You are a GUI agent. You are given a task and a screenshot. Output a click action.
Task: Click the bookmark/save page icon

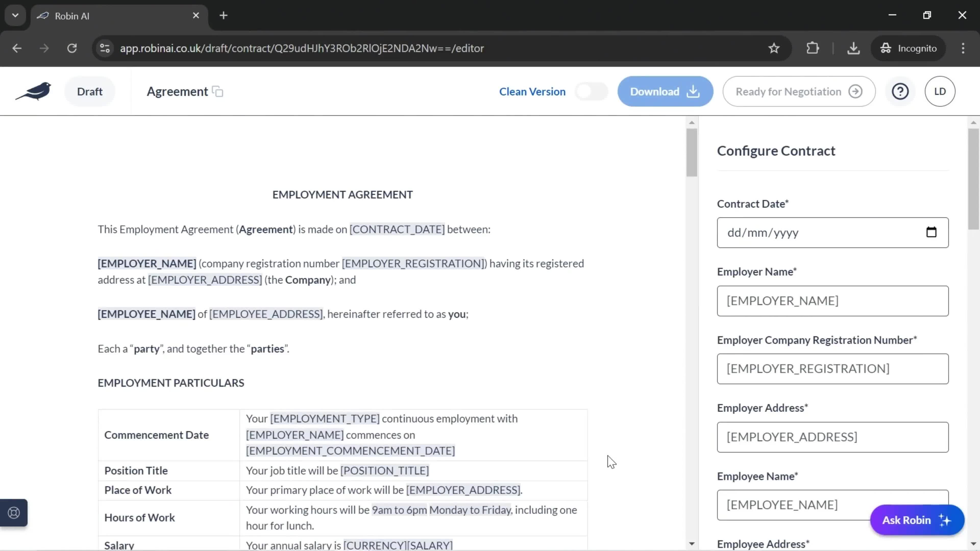[775, 48]
